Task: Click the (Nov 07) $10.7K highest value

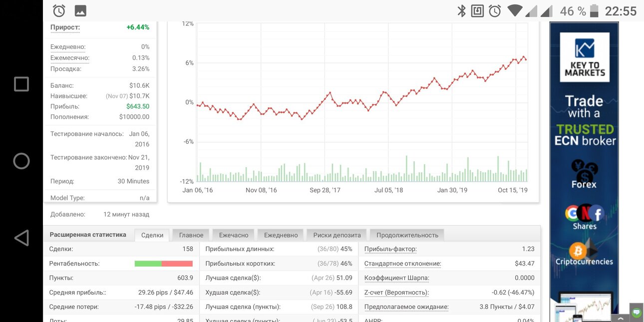Action: click(x=128, y=96)
